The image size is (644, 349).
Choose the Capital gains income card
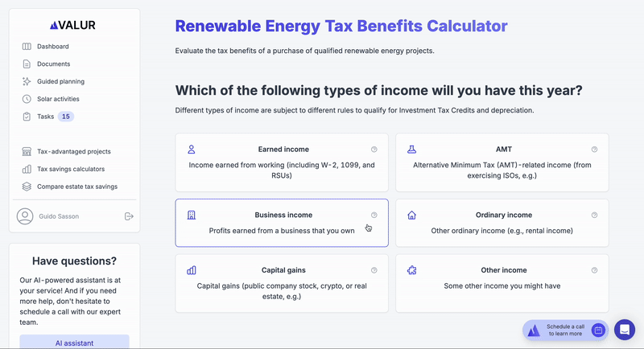point(282,283)
